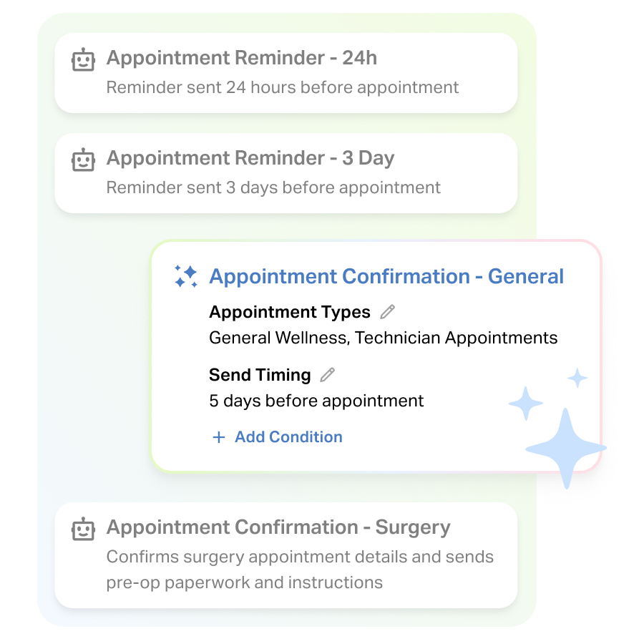Click the plus icon next to Add Condition
Image resolution: width=644 pixels, height=644 pixels.
[x=219, y=437]
